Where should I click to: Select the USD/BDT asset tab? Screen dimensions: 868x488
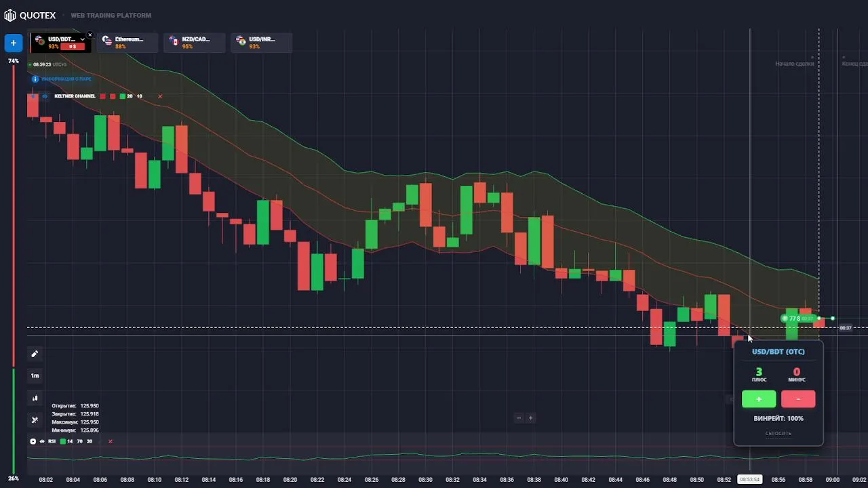[x=61, y=43]
